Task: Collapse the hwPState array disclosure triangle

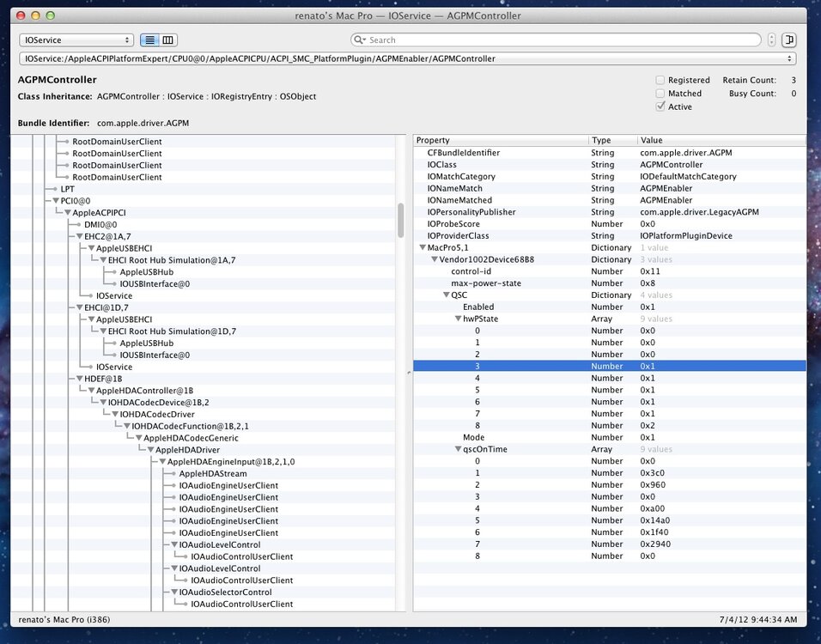Action: pos(458,319)
